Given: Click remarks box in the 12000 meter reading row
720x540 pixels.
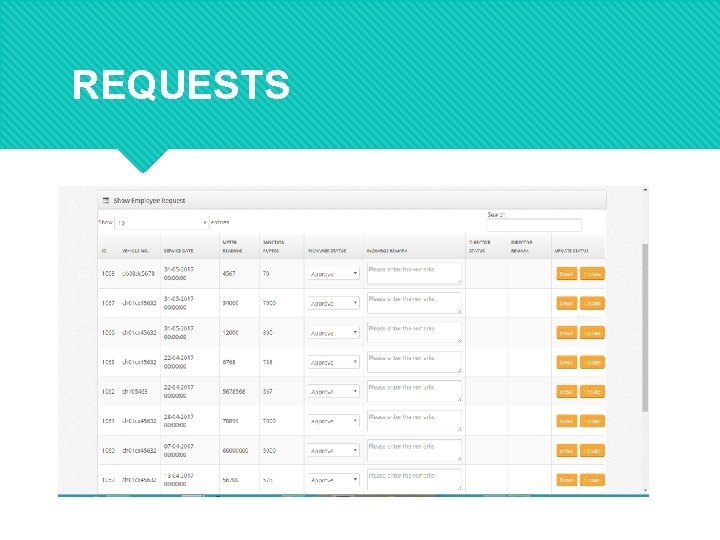Looking at the screenshot, I should 414,332.
